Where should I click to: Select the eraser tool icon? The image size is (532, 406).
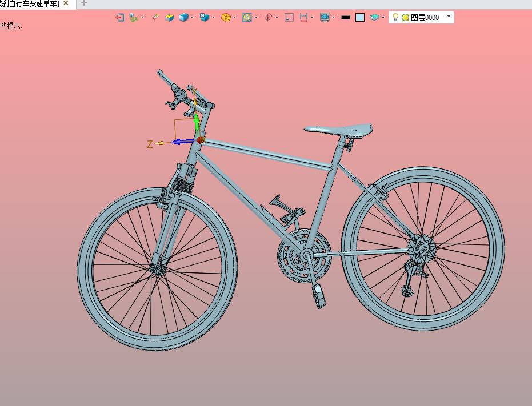tap(155, 17)
